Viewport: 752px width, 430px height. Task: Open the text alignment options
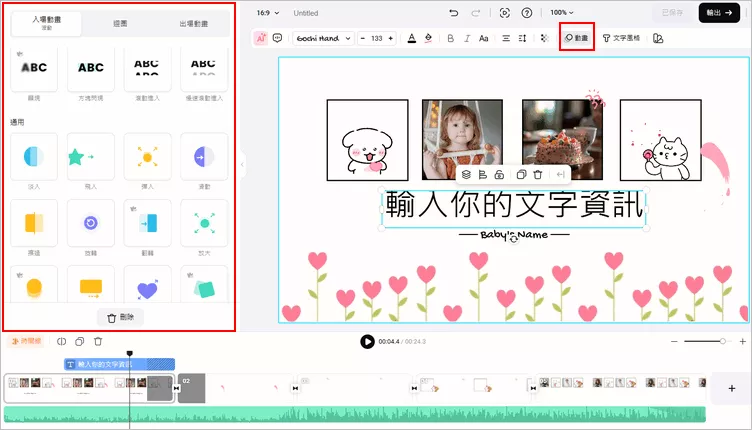[506, 38]
